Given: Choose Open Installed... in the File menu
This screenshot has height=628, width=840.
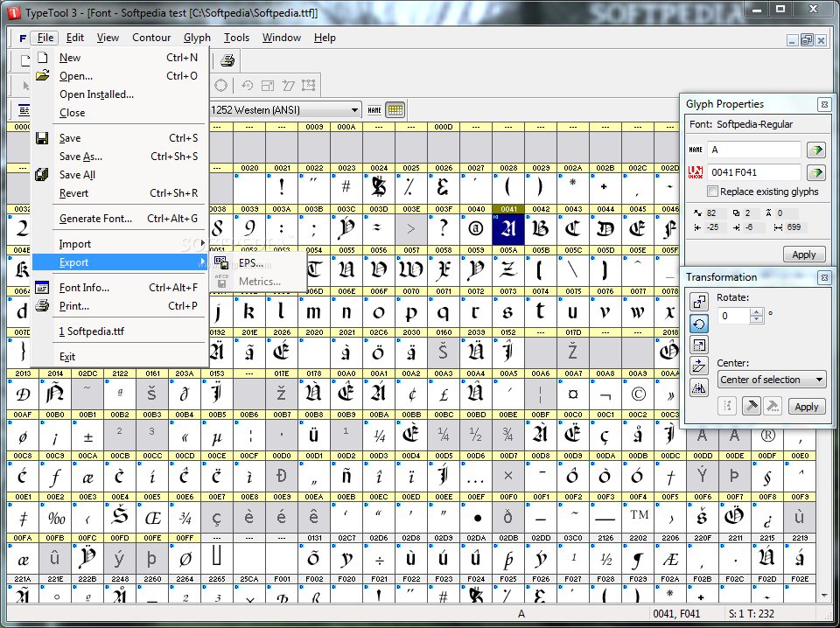Looking at the screenshot, I should [x=120, y=94].
